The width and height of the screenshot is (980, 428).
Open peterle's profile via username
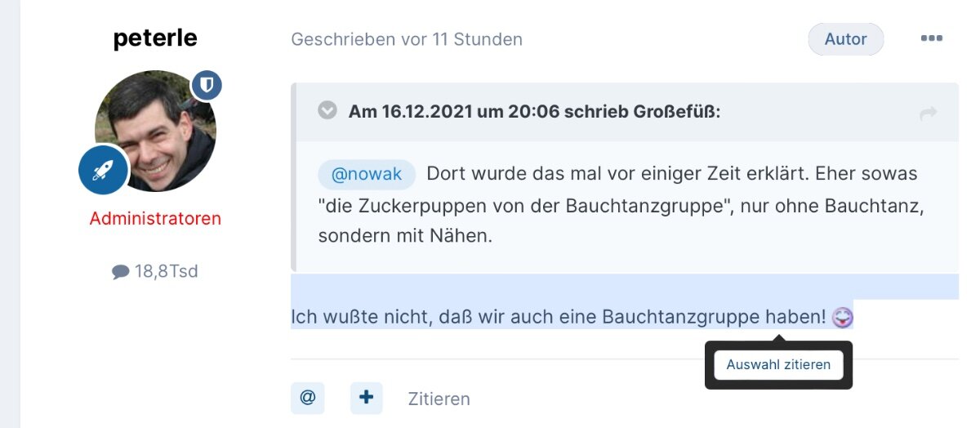pos(155,38)
